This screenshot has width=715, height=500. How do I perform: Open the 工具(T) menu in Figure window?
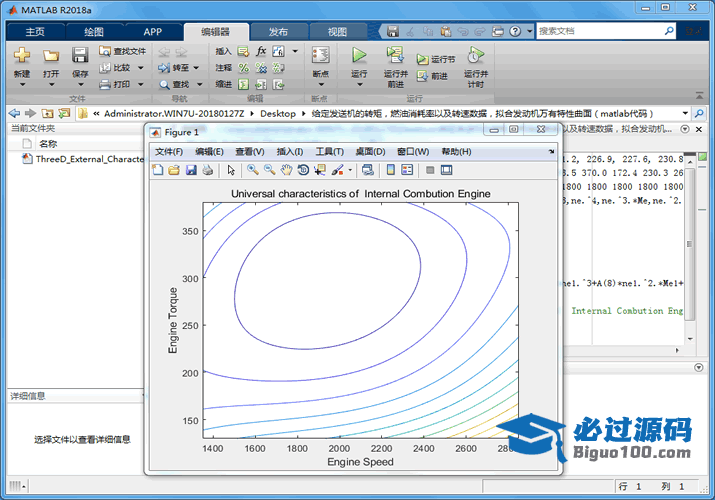329,152
